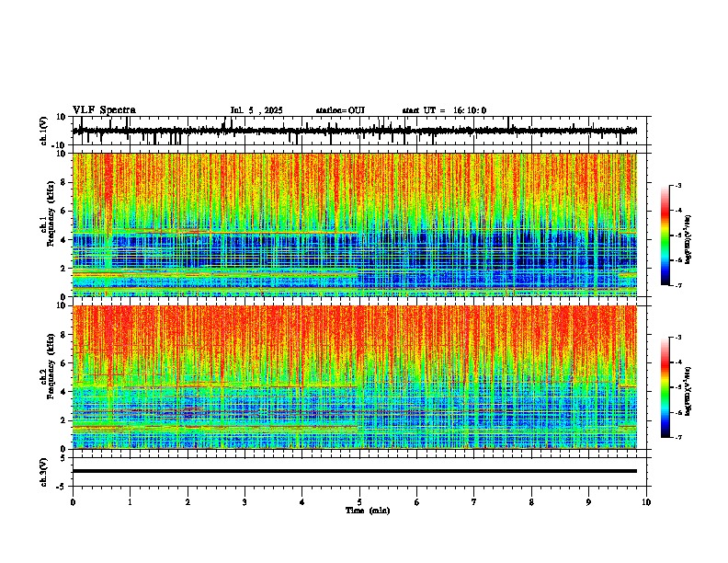The width and height of the screenshot is (728, 563).
Task: Click the time-axis tick label "2"
Action: (x=188, y=502)
